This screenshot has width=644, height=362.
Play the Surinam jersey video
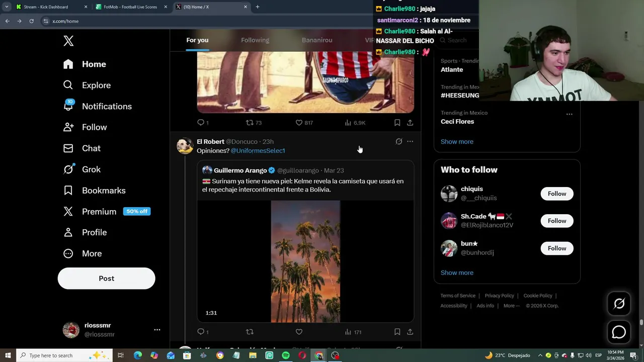pyautogui.click(x=305, y=261)
